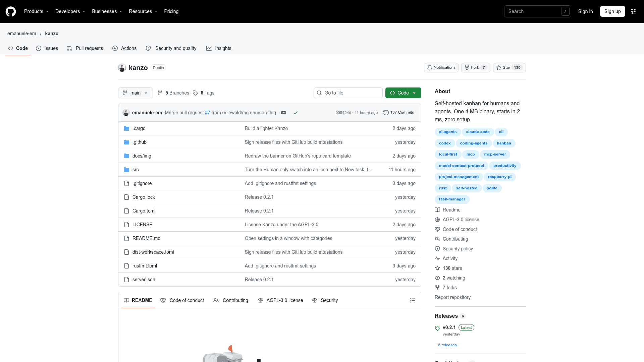The image size is (644, 362).
Task: Click the emanuele-em avatar beside kanzo title
Action: click(x=122, y=68)
